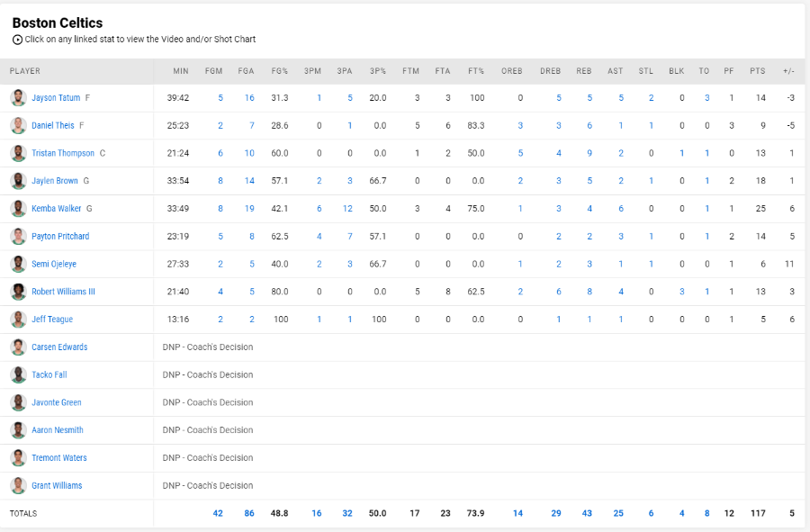The width and height of the screenshot is (810, 532).
Task: Open Robert Williams III's player page
Action: (64, 292)
